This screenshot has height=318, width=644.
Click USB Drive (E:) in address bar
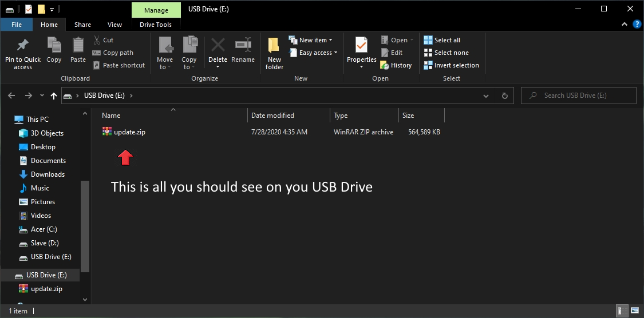coord(104,96)
